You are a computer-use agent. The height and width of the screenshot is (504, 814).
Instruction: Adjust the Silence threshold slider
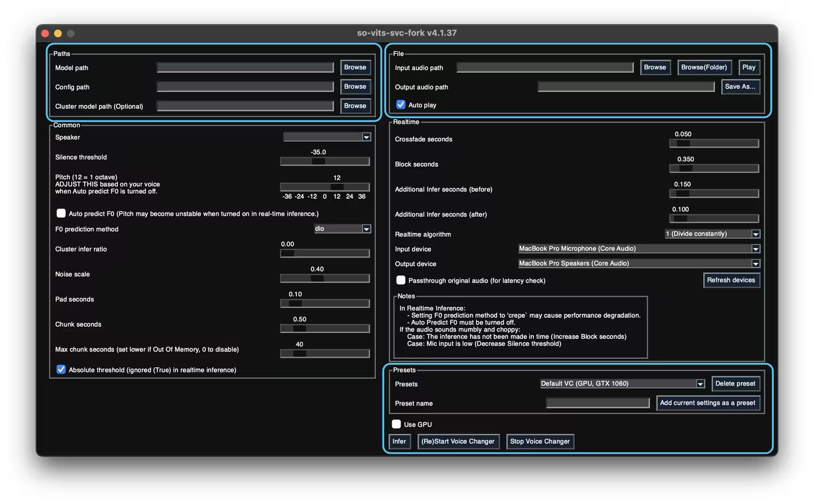(325, 161)
